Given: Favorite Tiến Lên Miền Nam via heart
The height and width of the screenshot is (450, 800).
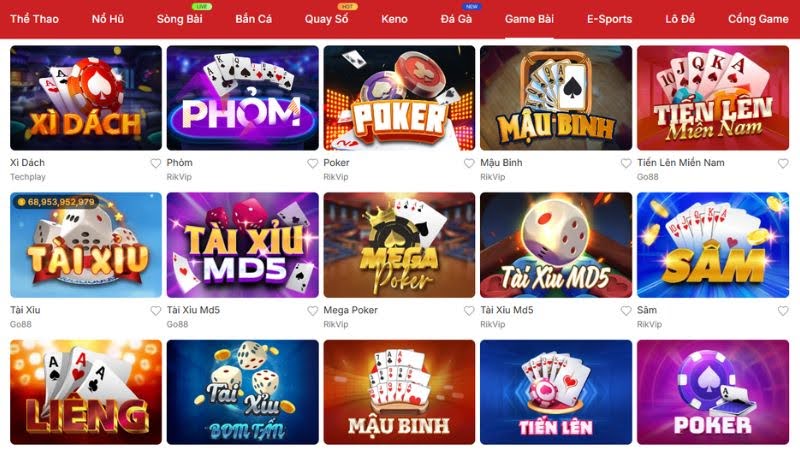Looking at the screenshot, I should 783,163.
